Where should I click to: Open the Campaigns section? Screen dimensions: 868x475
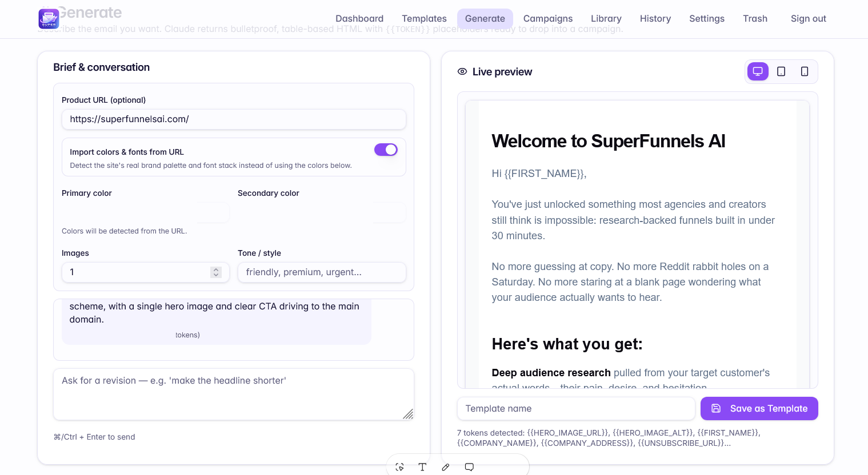click(548, 19)
